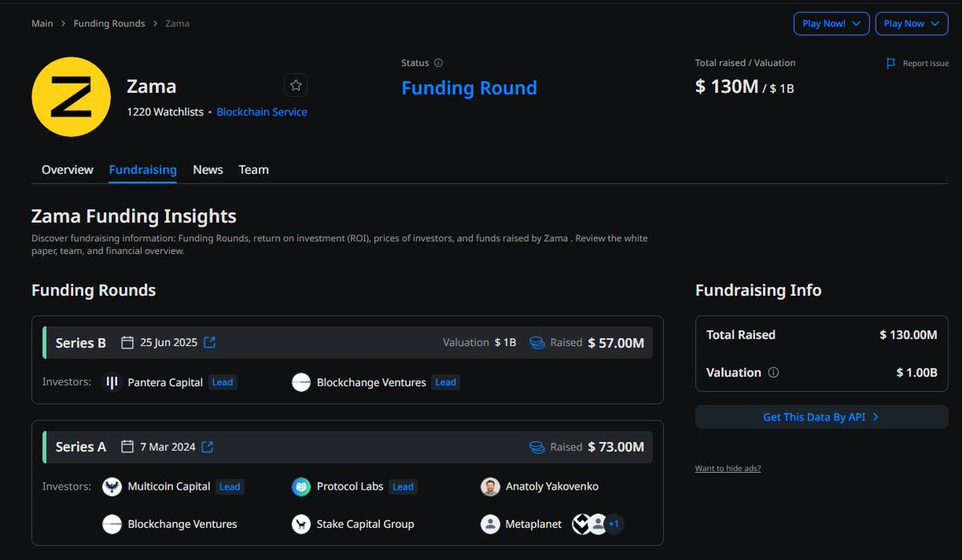Open Blockchain Service category link
The image size is (962, 560).
point(262,112)
